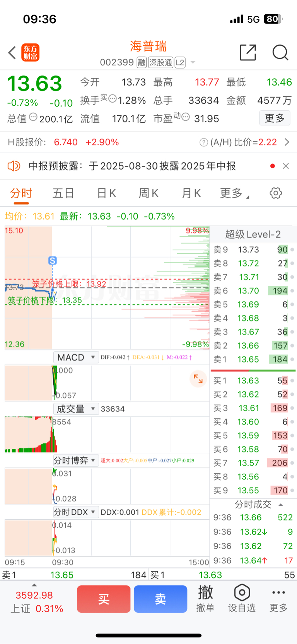Tap trade record 13.66 with volume 522
This screenshot has width=297, height=644.
(253, 518)
